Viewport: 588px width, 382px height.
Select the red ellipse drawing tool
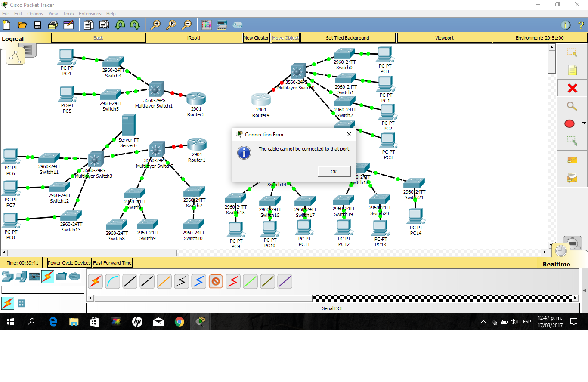(x=569, y=124)
